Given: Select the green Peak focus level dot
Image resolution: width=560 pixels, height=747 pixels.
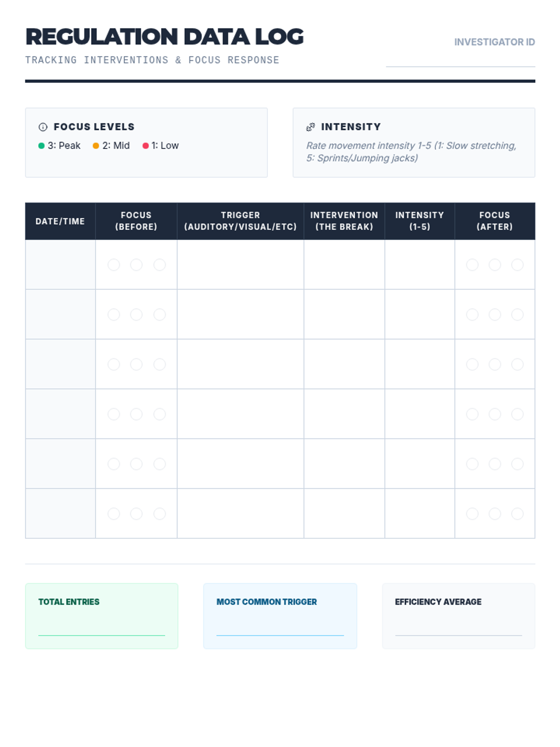Looking at the screenshot, I should click(x=42, y=146).
